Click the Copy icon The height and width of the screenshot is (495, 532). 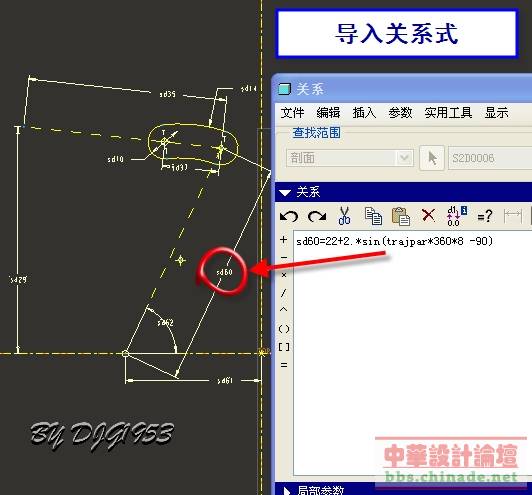click(x=373, y=216)
